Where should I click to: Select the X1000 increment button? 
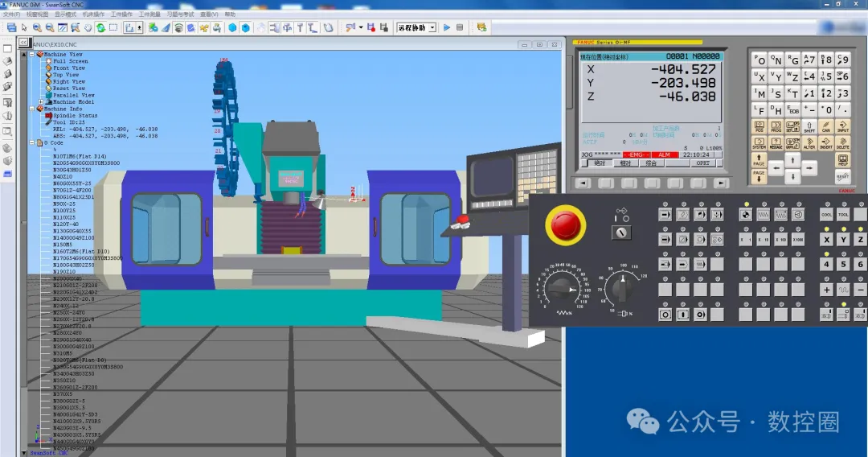798,239
